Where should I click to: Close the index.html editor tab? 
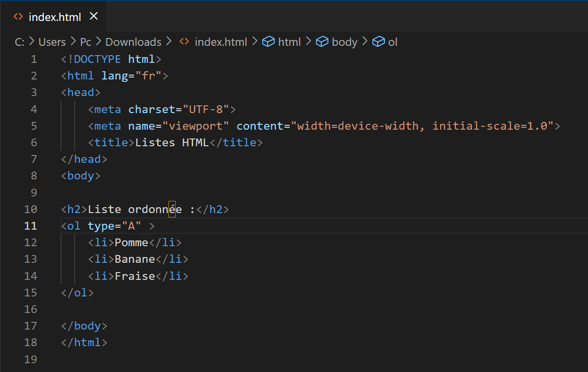coord(94,16)
